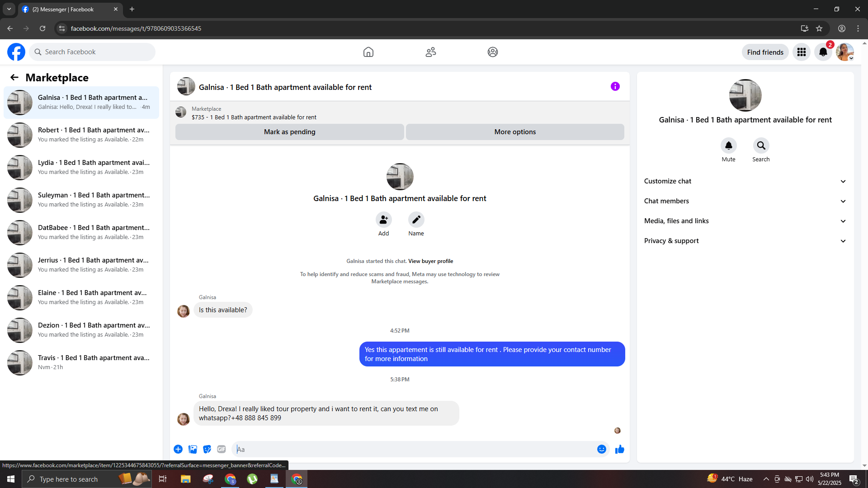Viewport: 868px width, 488px height.
Task: Click Galnisa avatar beside latest message
Action: (184, 419)
